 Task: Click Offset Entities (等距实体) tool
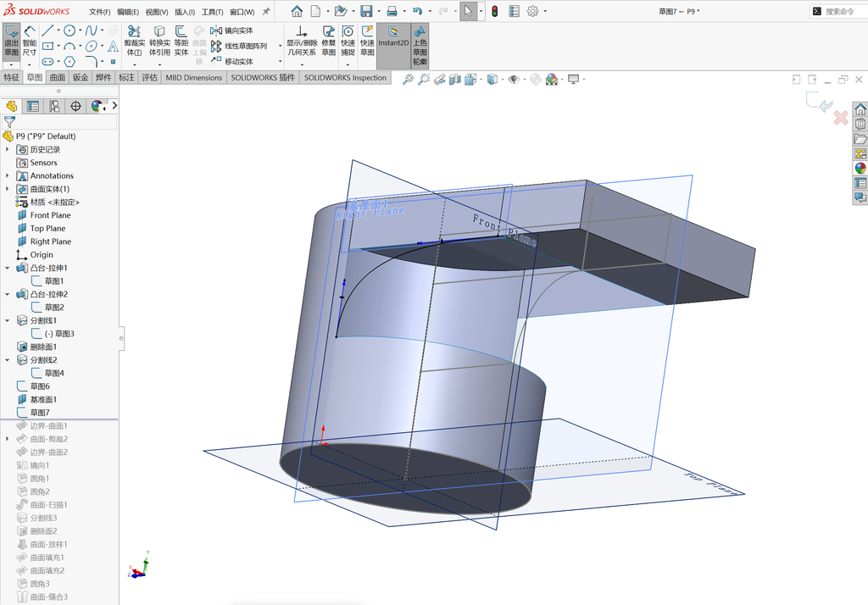[x=181, y=41]
